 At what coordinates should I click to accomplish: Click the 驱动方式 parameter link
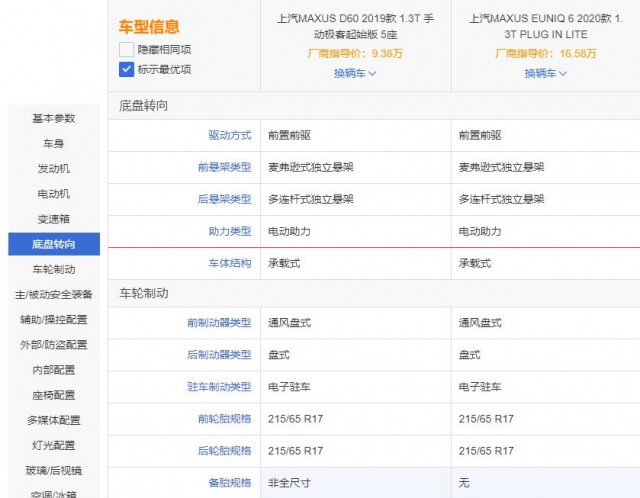230,136
